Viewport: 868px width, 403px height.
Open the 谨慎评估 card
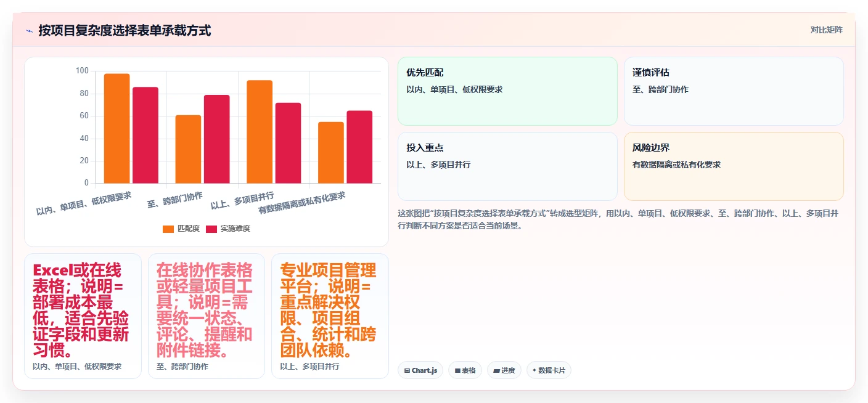[734, 91]
